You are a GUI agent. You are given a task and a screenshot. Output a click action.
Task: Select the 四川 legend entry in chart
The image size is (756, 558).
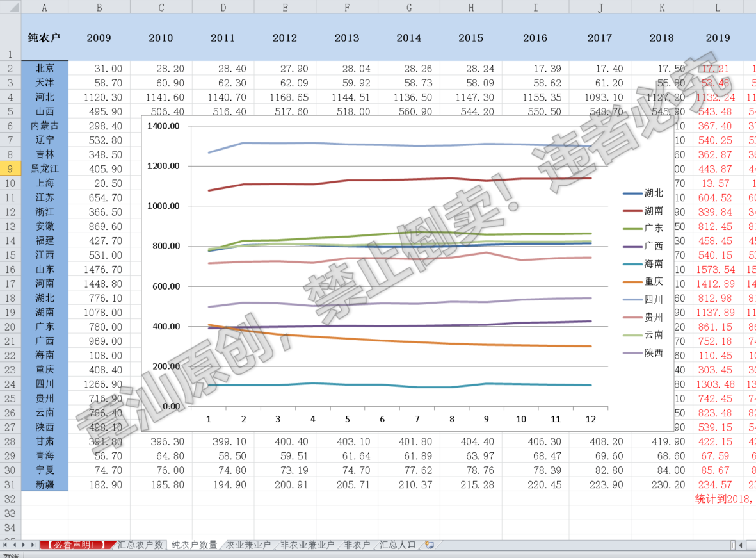point(643,299)
